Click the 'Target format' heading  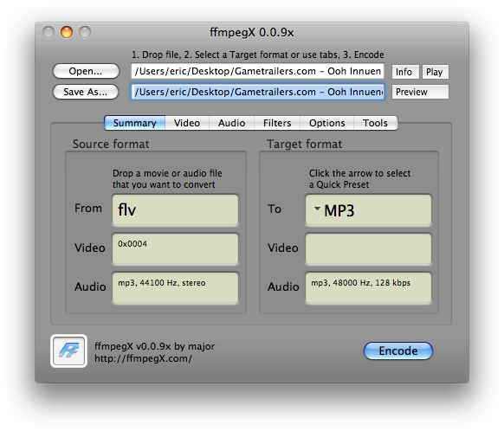[x=305, y=144]
